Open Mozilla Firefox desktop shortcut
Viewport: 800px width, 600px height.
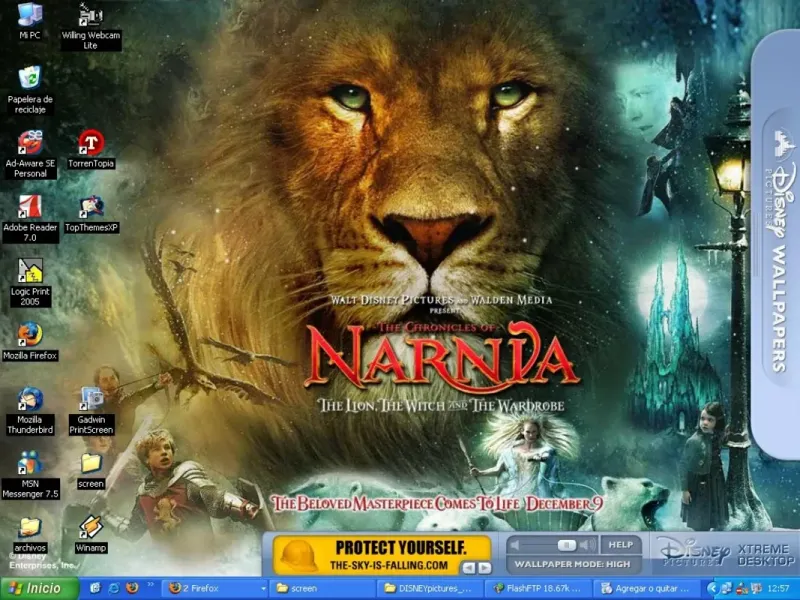pos(30,341)
